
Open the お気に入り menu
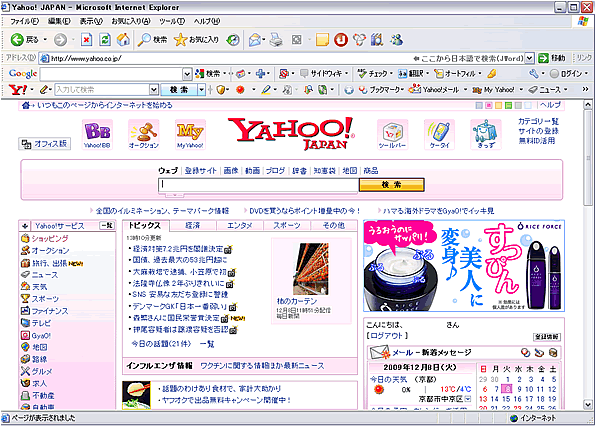click(131, 22)
